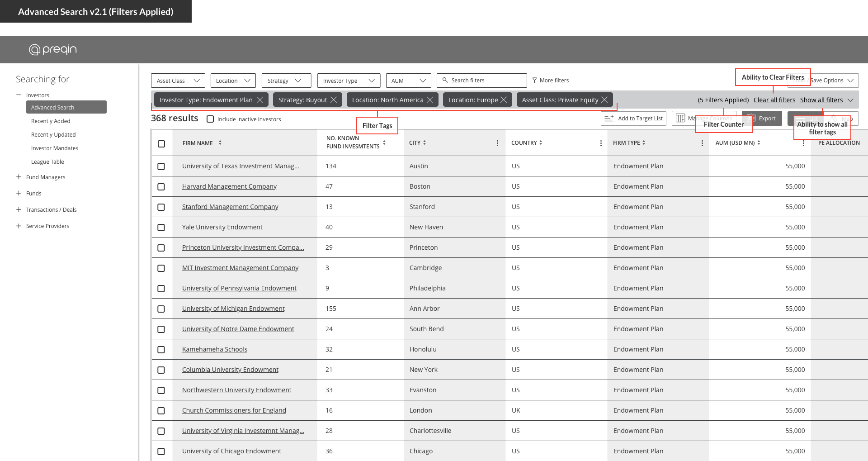This screenshot has width=868, height=461.
Task: Open League Table in sidebar
Action: click(x=47, y=162)
